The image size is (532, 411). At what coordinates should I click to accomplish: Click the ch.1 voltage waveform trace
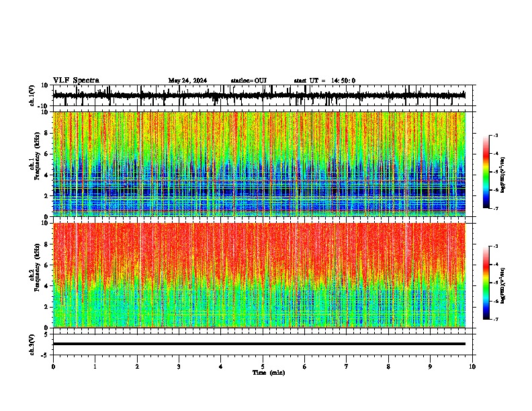(259, 95)
